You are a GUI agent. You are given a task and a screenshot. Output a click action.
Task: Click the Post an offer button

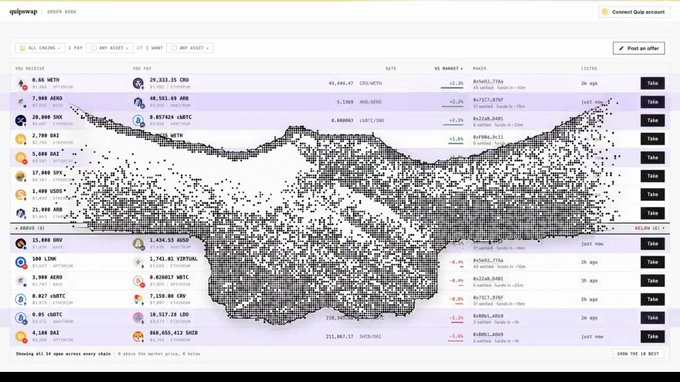coord(639,48)
